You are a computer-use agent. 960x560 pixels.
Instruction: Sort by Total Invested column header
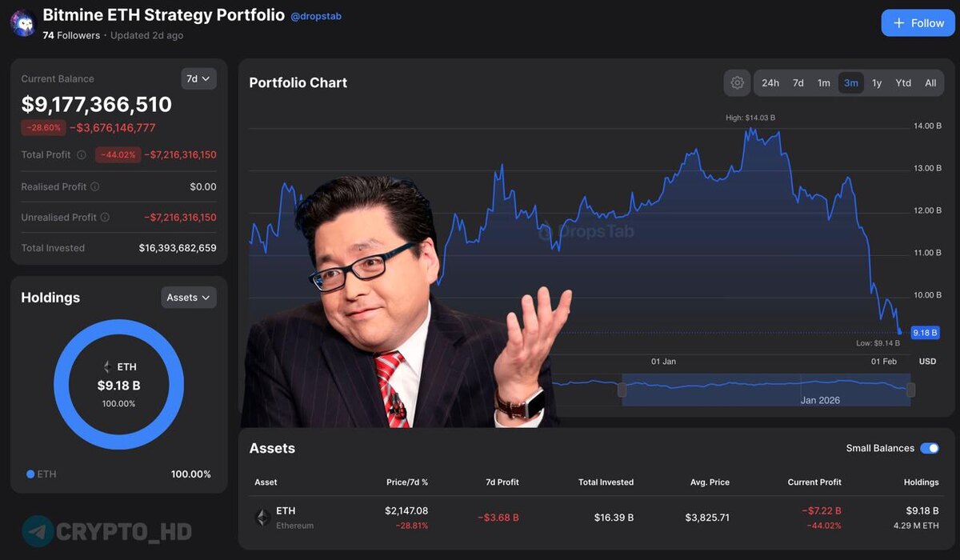(606, 482)
